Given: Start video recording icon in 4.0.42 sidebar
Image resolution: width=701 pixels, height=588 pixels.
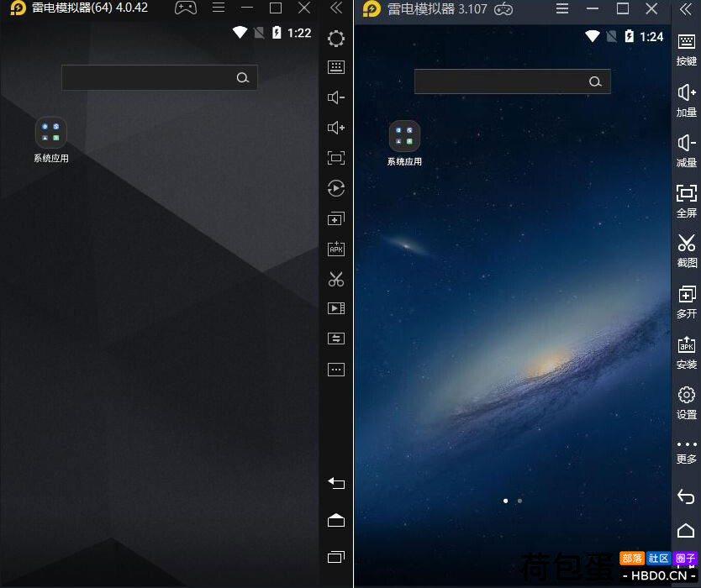Looking at the screenshot, I should (x=335, y=308).
